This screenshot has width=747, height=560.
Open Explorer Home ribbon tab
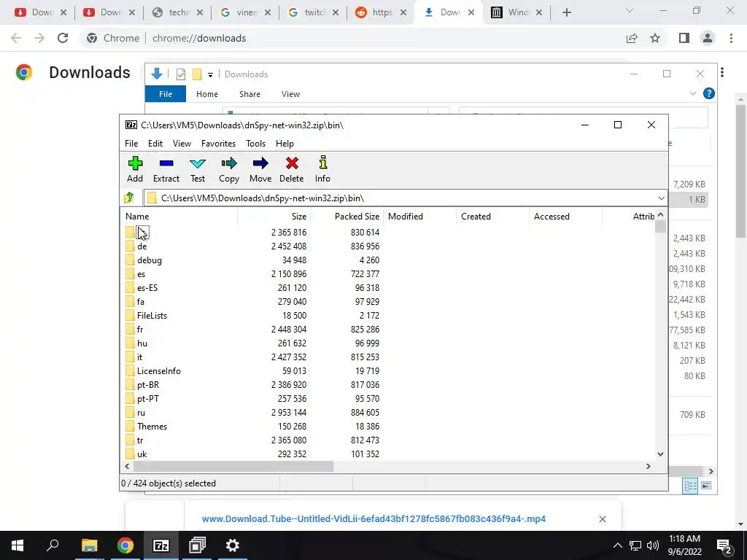[206, 94]
